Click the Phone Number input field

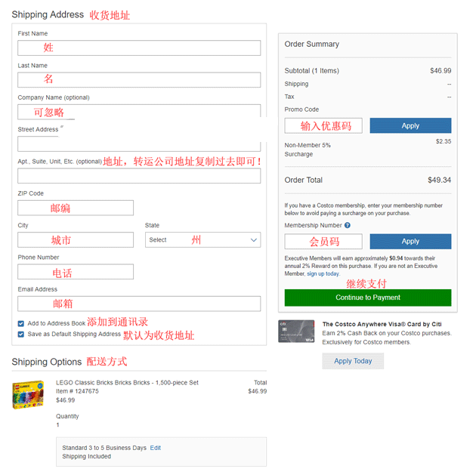click(76, 271)
